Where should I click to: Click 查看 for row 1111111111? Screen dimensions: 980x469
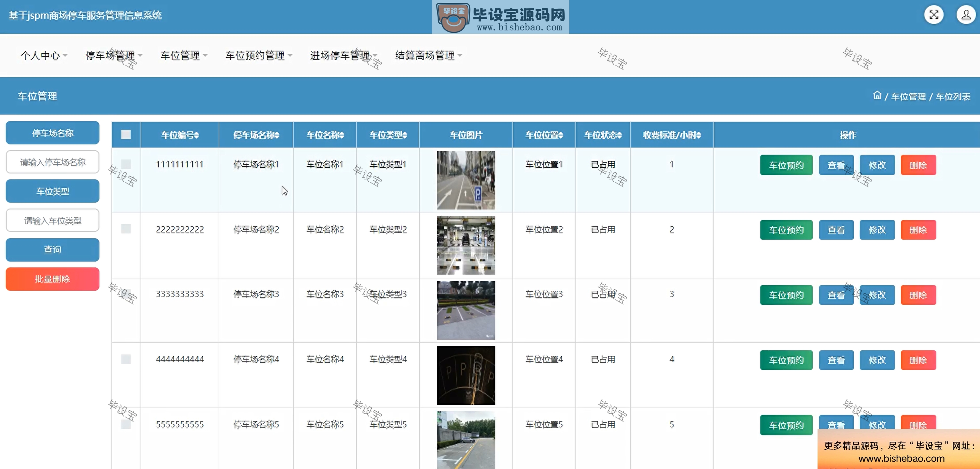(x=836, y=165)
